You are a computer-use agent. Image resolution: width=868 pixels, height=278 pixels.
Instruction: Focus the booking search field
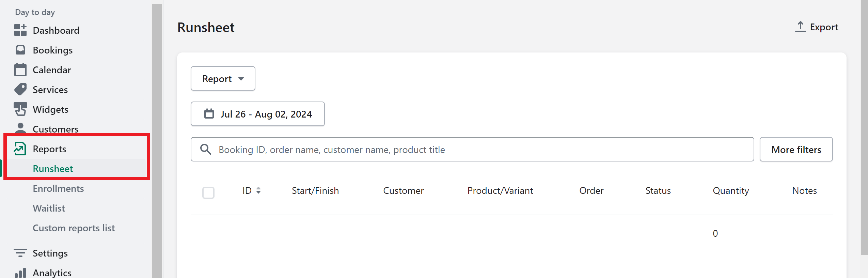tap(472, 149)
